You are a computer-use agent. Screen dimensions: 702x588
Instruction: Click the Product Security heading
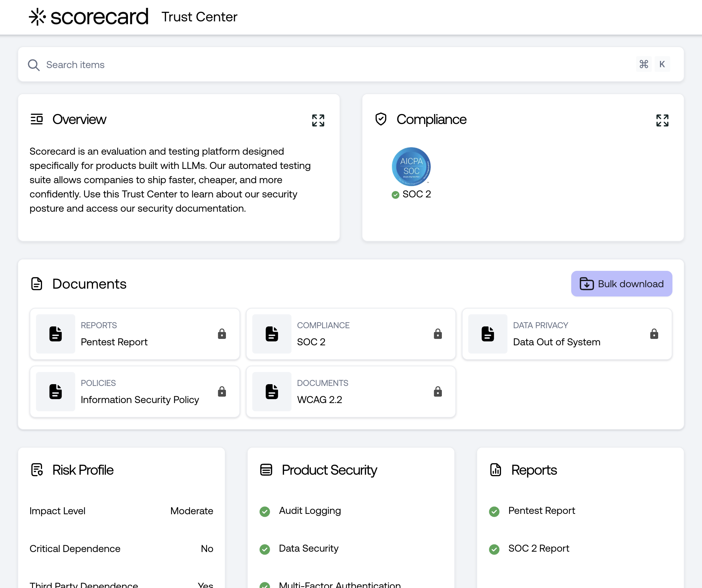click(x=329, y=470)
